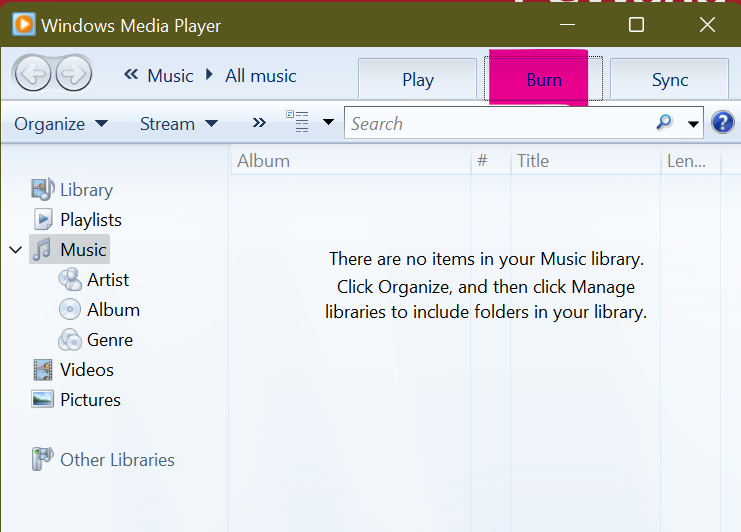Image resolution: width=741 pixels, height=532 pixels.
Task: Click the Artist icon in the tree
Action: tap(70, 279)
